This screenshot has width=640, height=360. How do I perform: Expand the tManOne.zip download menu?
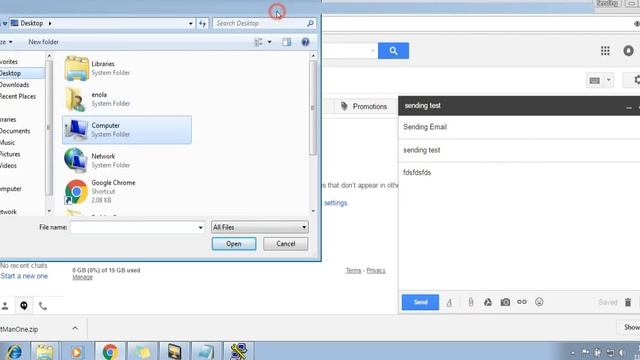coord(75,329)
